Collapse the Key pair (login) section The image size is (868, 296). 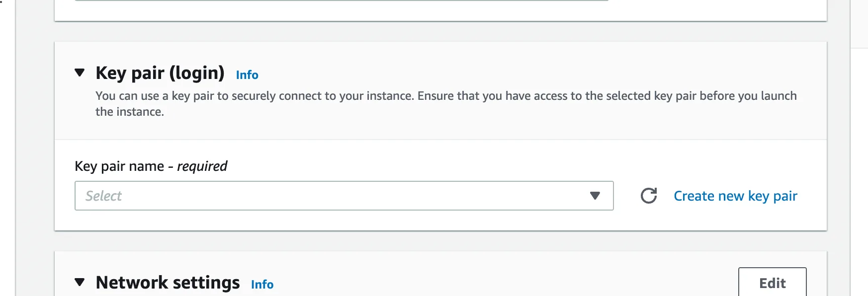click(80, 73)
